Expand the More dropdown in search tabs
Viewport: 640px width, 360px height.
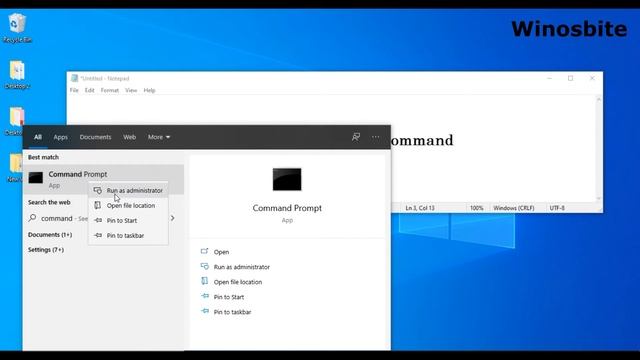tap(159, 137)
